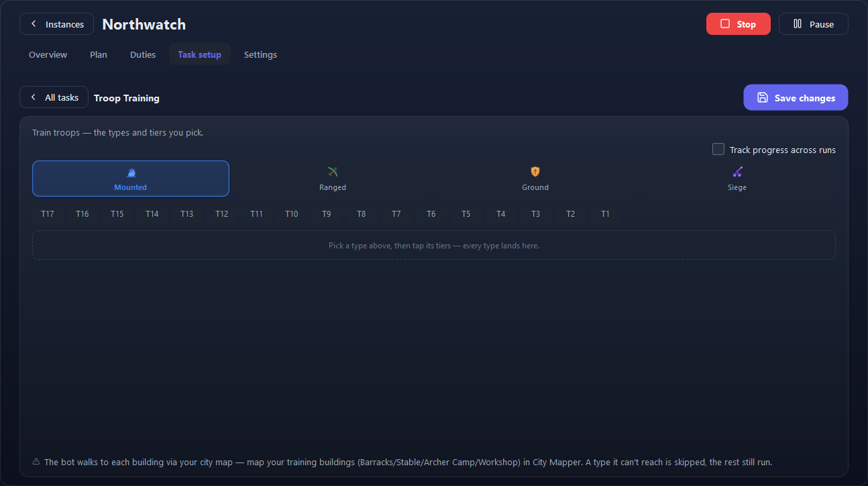This screenshot has width=868, height=486.
Task: Toggle tier T15
Action: (117, 214)
